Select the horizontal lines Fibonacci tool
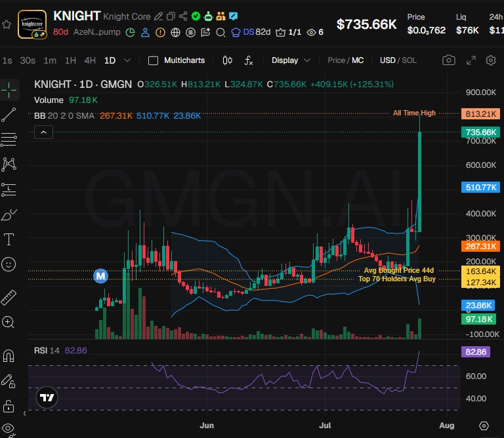 tap(9, 140)
